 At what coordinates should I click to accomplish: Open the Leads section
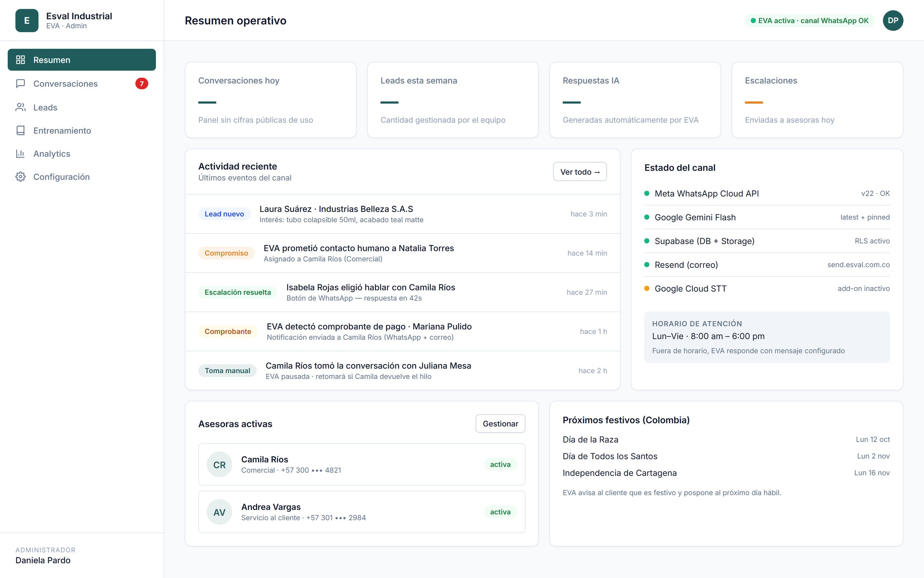click(x=82, y=108)
